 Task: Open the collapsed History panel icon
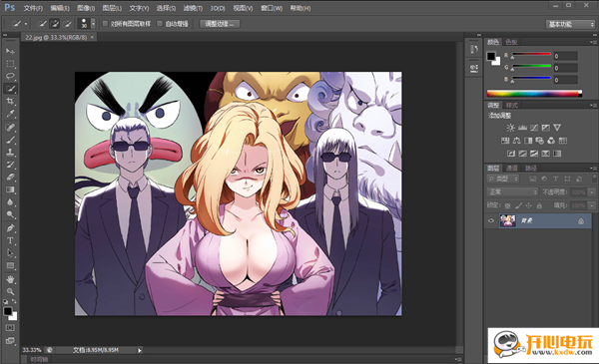pos(474,50)
